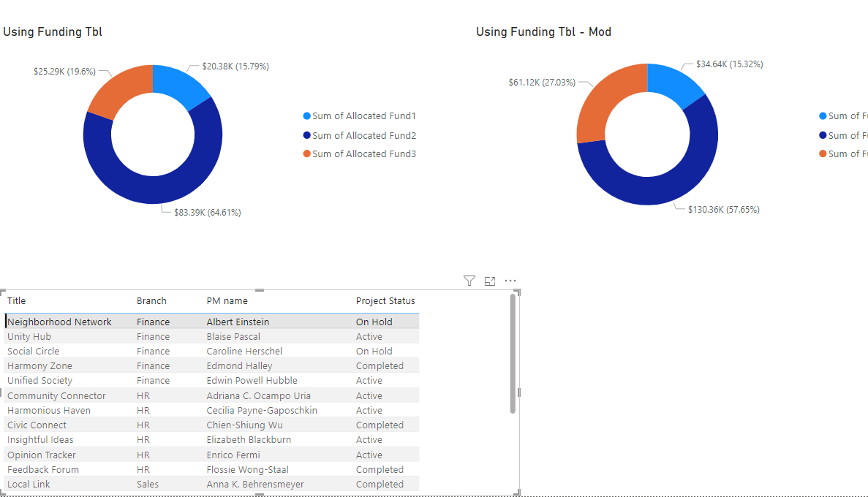Screen dimensions: 868x497
Task: Click PM name 'Edwin Powell Hubble'
Action: [252, 380]
